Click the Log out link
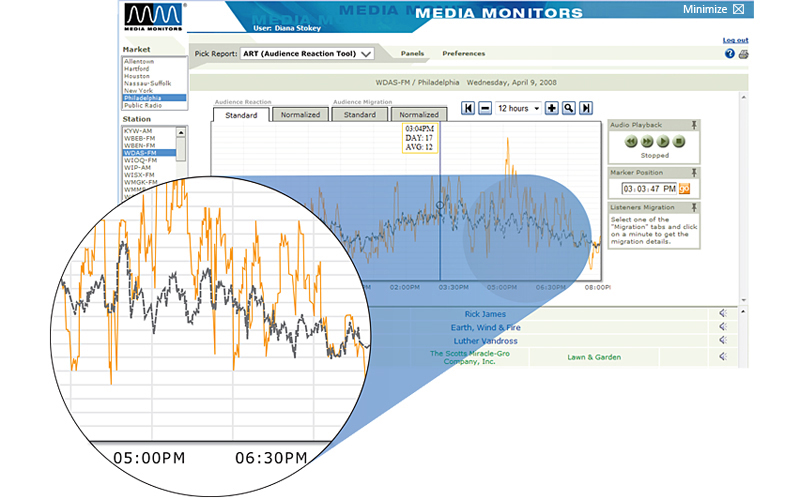This screenshot has width=800, height=500. point(735,40)
